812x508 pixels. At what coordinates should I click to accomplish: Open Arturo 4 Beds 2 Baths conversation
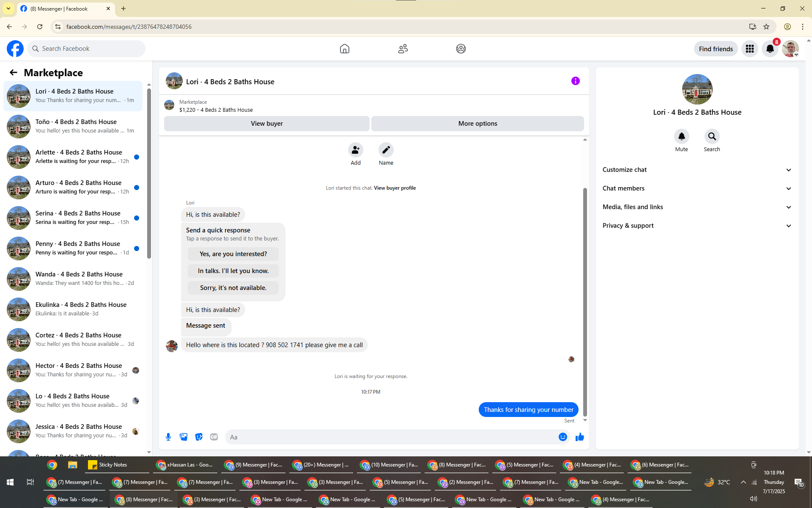click(73, 187)
